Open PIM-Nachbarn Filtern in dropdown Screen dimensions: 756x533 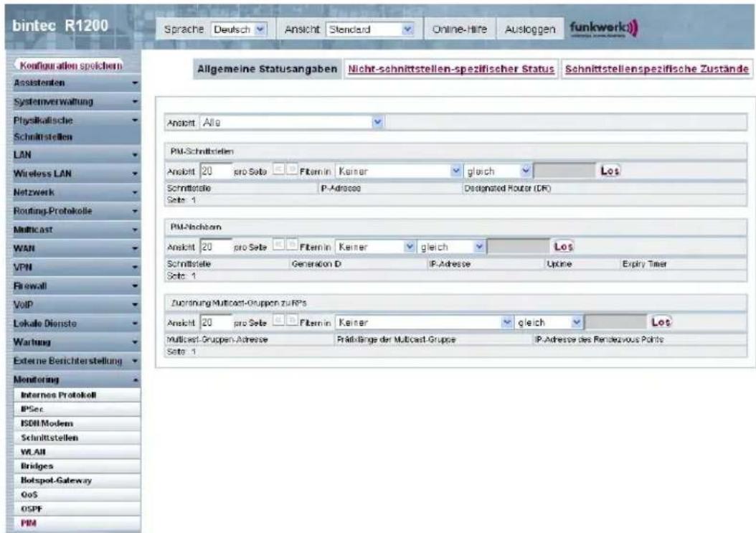pos(375,247)
